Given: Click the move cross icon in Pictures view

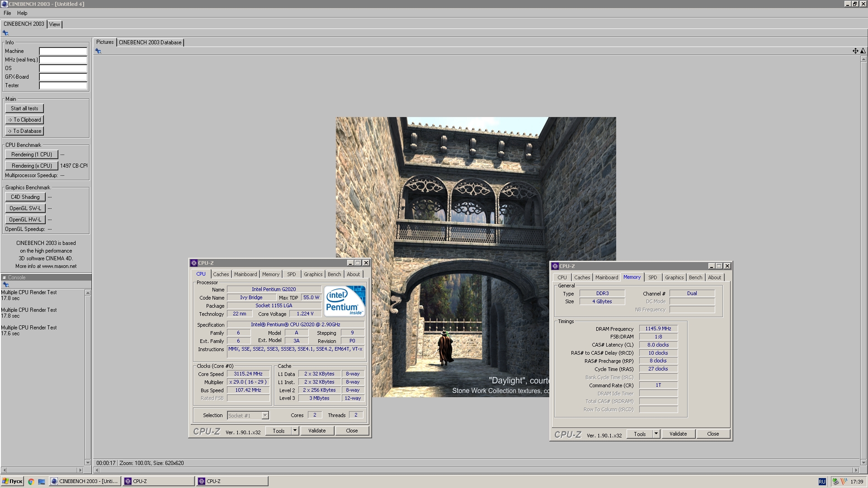Looking at the screenshot, I should tap(855, 51).
